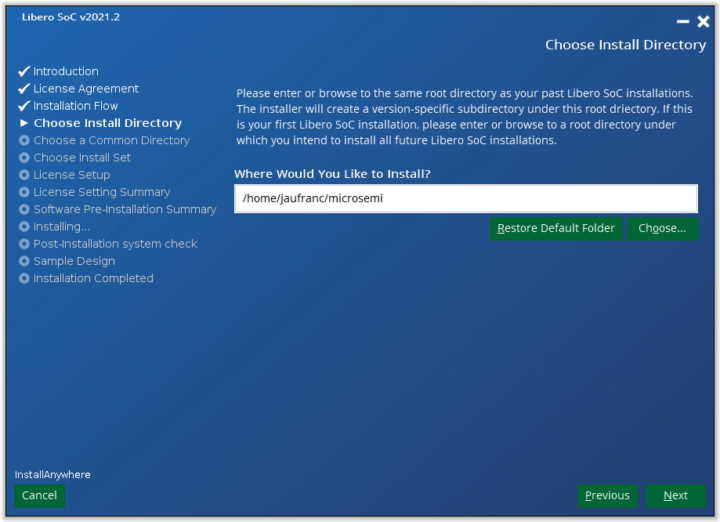Go back with the Previous button

pyautogui.click(x=607, y=495)
